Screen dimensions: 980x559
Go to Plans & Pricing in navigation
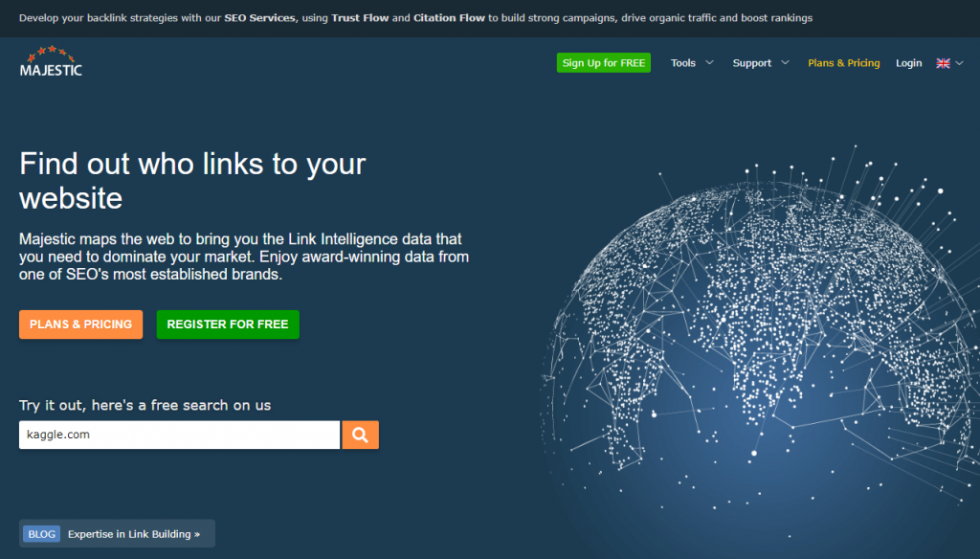pyautogui.click(x=843, y=63)
